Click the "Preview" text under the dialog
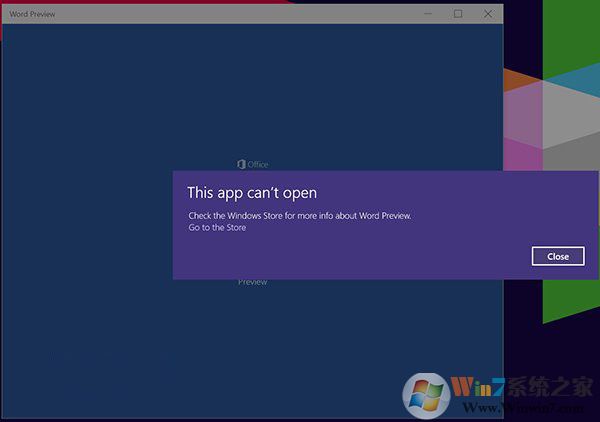Screen dimensions: 600x422 pyautogui.click(x=253, y=282)
